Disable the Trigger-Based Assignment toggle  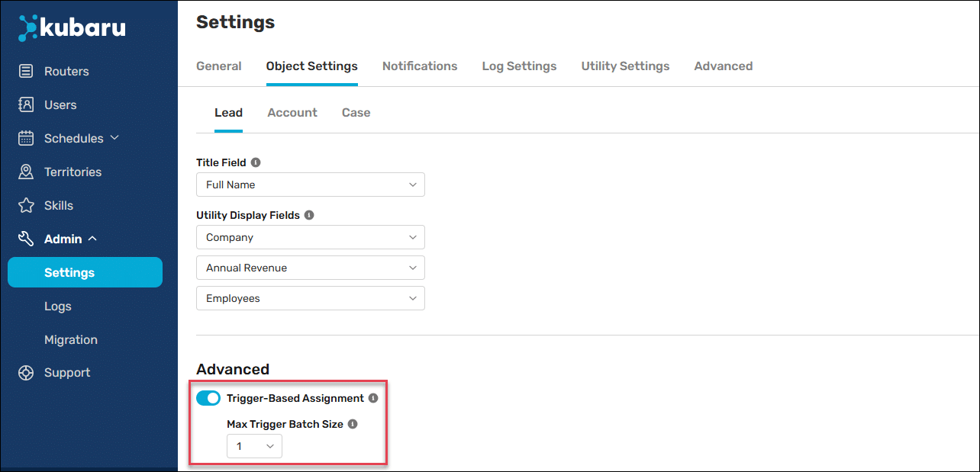(208, 398)
